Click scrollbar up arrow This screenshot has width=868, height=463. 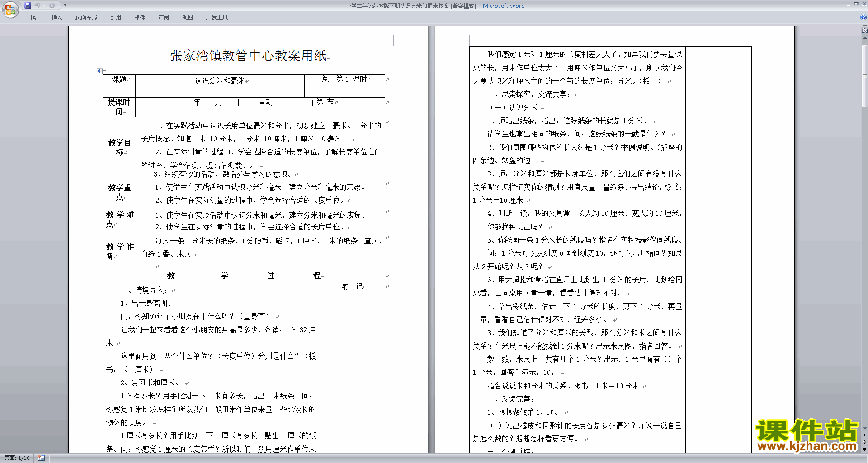(864, 38)
